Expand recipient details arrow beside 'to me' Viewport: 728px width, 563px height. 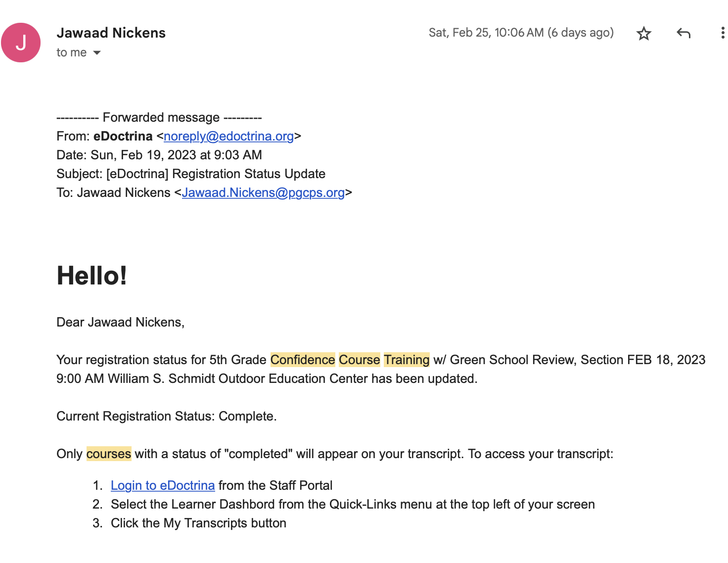pos(97,53)
